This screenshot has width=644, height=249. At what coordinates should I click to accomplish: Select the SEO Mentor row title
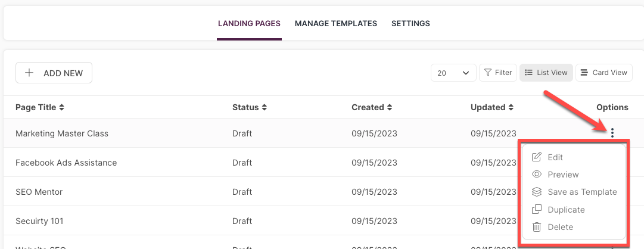[39, 192]
